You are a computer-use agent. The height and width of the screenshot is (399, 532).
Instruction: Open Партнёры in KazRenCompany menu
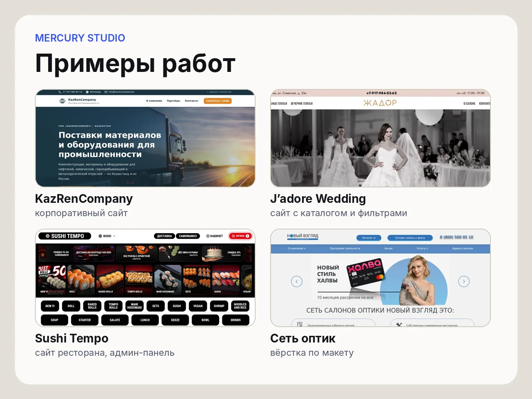point(173,101)
